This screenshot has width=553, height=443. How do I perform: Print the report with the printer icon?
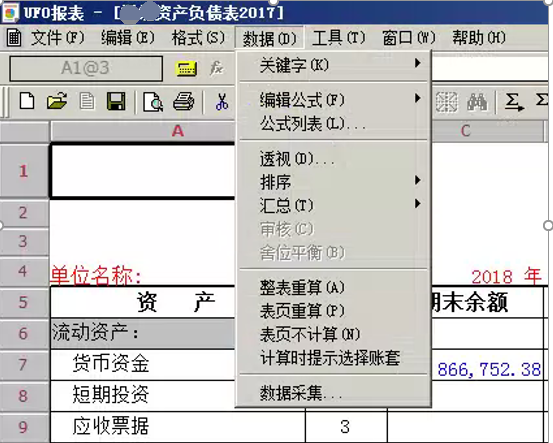(x=183, y=101)
